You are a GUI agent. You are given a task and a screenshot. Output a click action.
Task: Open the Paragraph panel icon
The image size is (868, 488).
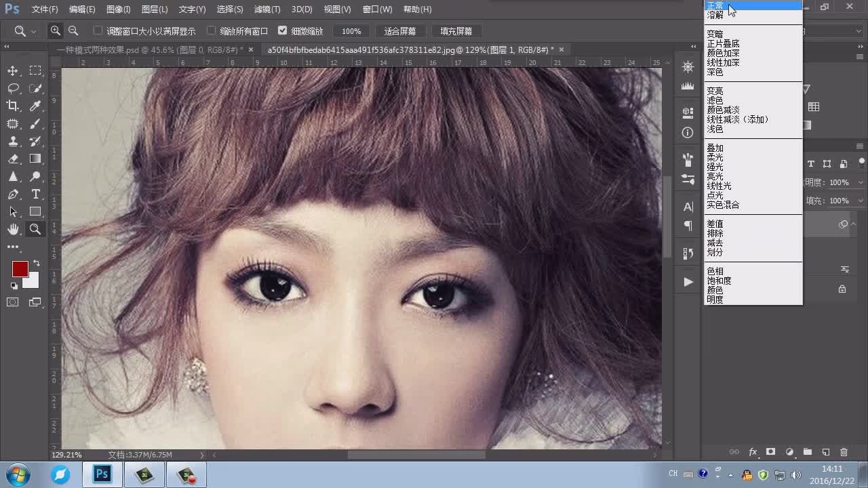(688, 226)
